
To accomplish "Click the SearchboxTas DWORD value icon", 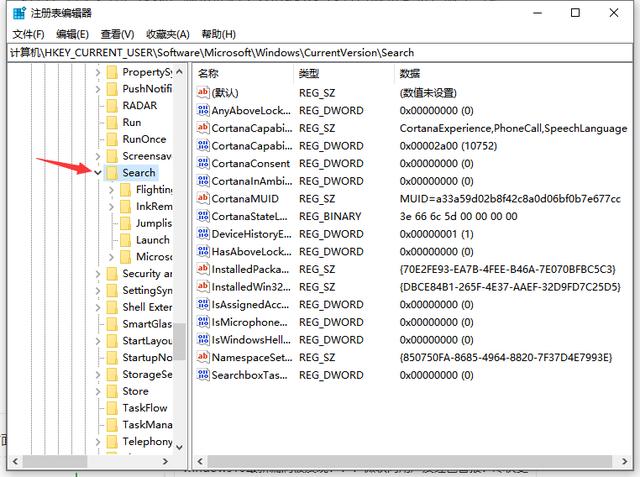I will click(203, 375).
